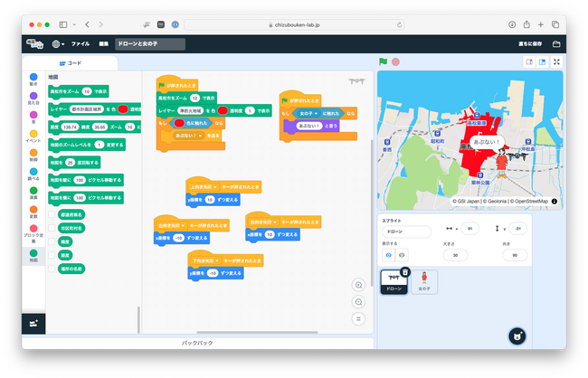Open the project folder icon
588x378 pixels.
tap(556, 44)
